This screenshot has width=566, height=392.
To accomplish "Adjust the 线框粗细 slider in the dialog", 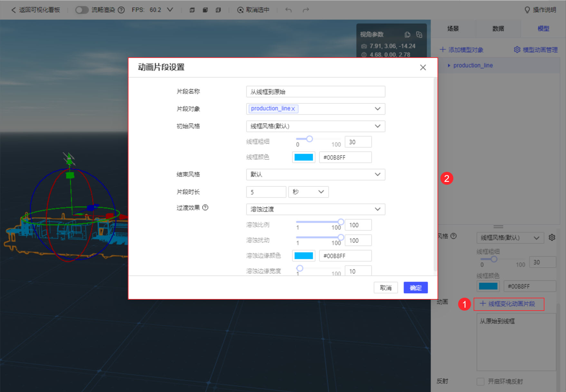I will click(x=309, y=139).
